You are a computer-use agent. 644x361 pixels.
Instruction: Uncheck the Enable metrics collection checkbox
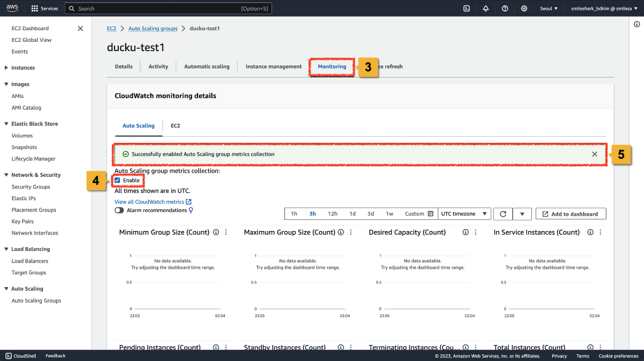click(x=118, y=180)
